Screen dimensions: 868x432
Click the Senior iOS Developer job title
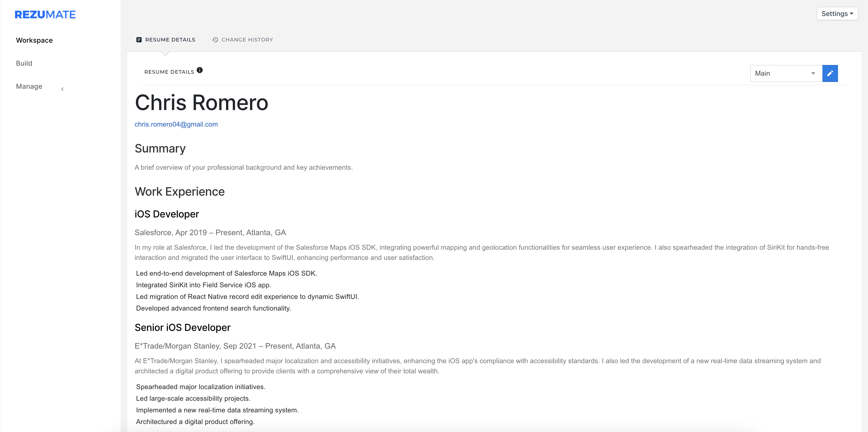183,328
